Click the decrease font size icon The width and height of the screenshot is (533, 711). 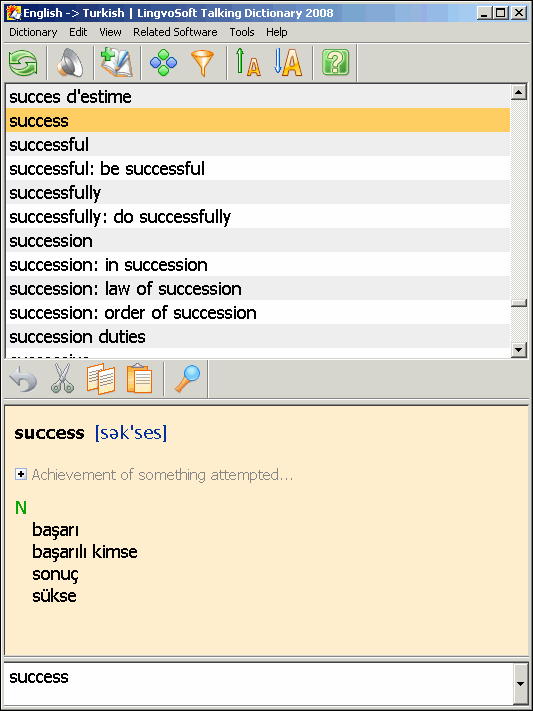click(288, 63)
